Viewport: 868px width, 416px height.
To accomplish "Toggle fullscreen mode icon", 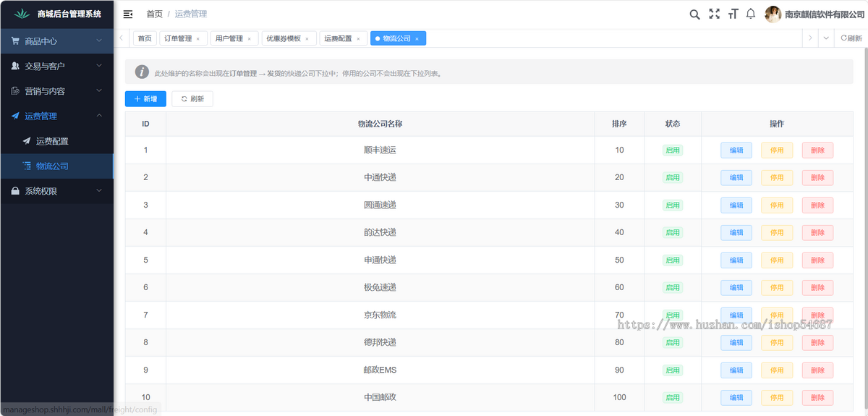I will (x=714, y=14).
